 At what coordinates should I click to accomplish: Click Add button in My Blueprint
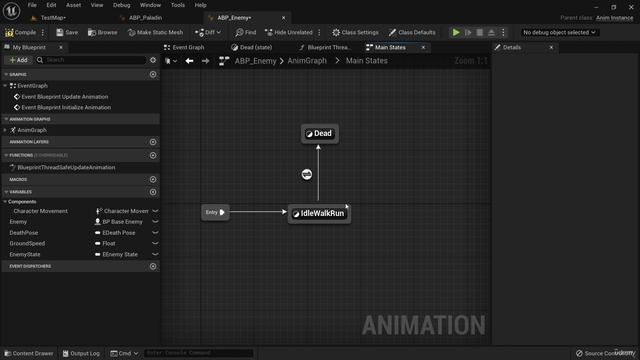point(18,60)
